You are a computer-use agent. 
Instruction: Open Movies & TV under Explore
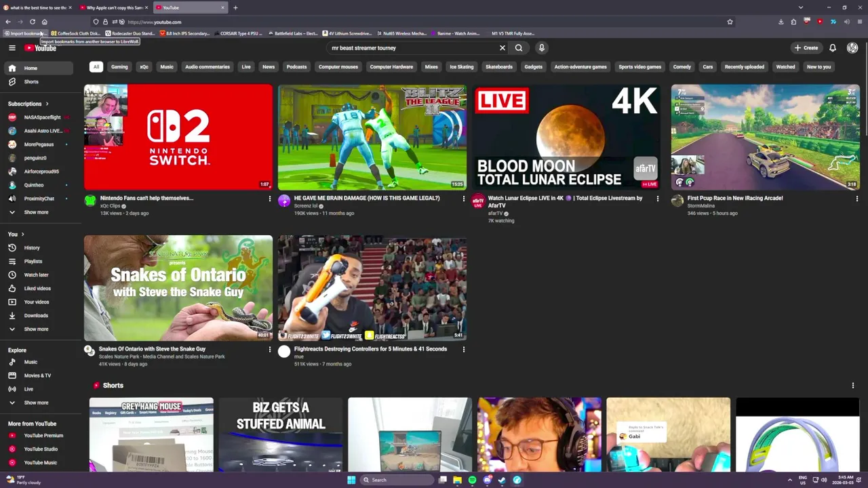[39, 375]
